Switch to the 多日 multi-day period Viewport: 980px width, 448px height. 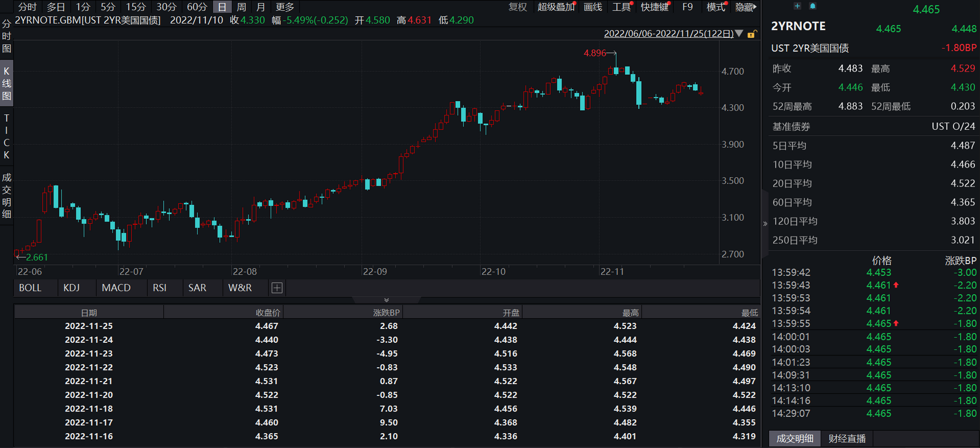click(56, 7)
